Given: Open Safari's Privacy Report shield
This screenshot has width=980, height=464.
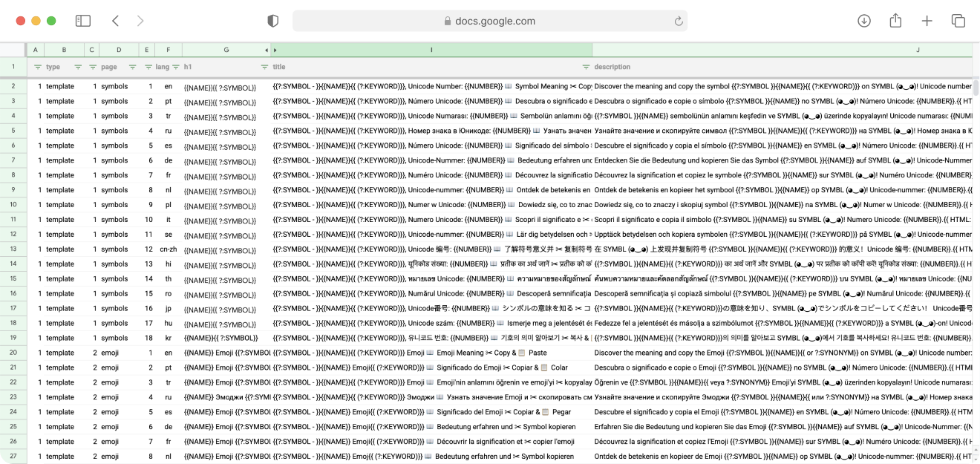Looking at the screenshot, I should (x=272, y=21).
